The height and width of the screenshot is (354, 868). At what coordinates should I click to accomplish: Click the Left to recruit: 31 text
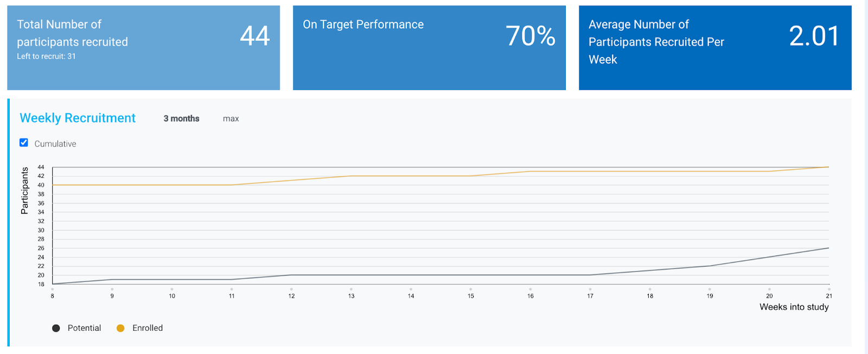point(46,56)
